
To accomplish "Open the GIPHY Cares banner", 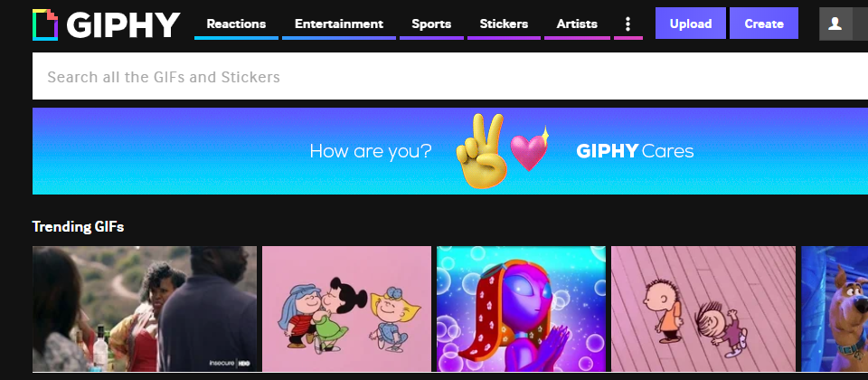I will point(450,151).
